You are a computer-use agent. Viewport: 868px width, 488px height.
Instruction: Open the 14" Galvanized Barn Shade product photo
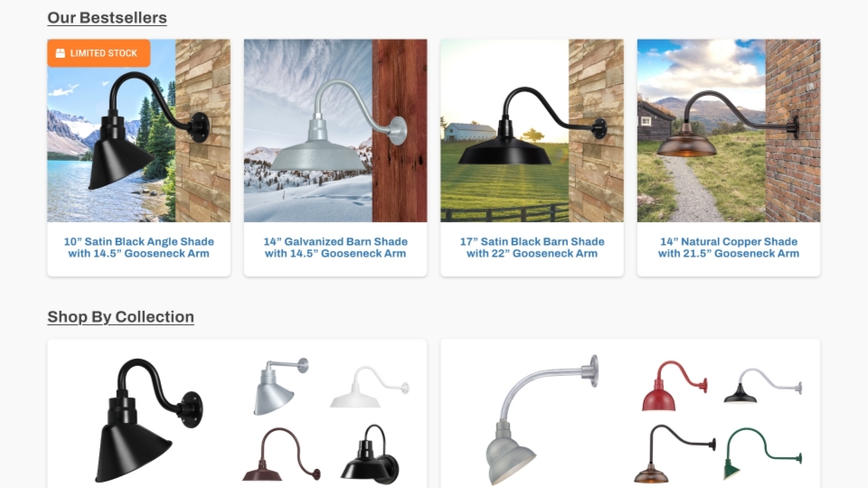pyautogui.click(x=335, y=130)
